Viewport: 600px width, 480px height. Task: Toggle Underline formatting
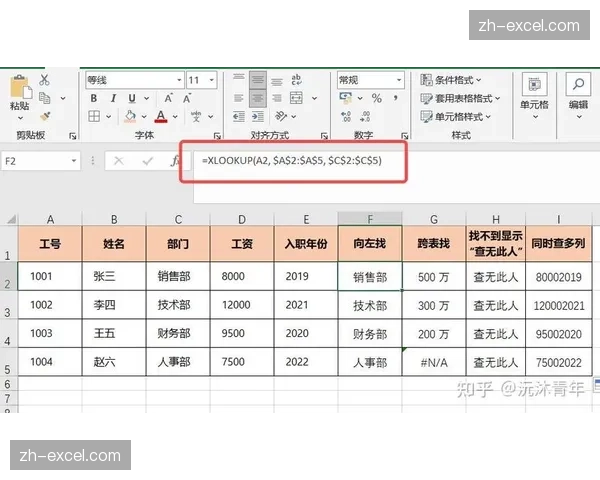click(132, 98)
